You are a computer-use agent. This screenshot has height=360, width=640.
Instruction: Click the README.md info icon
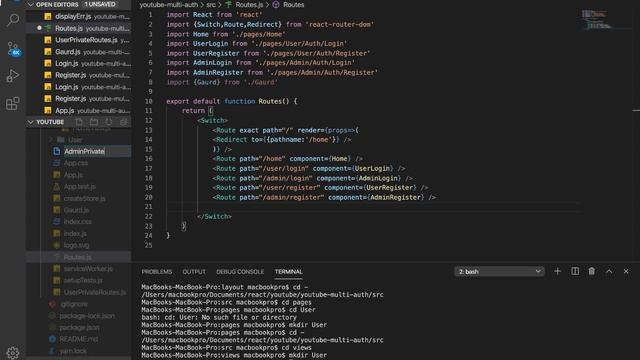click(52, 339)
